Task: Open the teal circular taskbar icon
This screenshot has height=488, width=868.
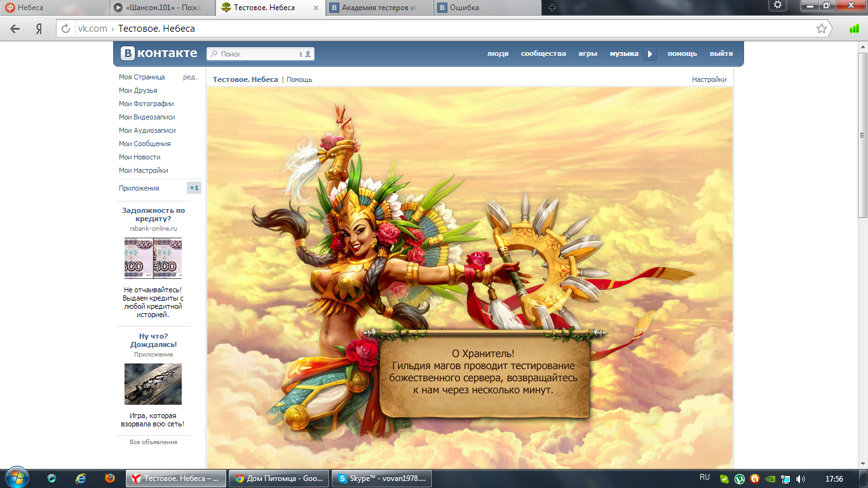Action: 51,478
